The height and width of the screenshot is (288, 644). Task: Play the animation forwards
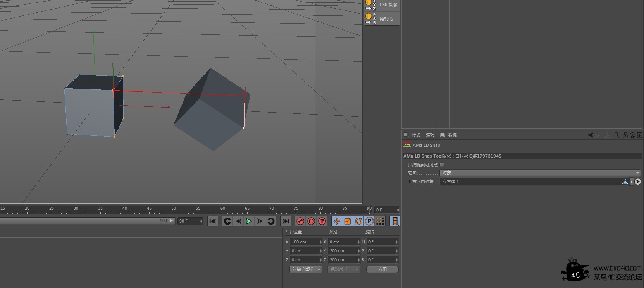pyautogui.click(x=249, y=221)
